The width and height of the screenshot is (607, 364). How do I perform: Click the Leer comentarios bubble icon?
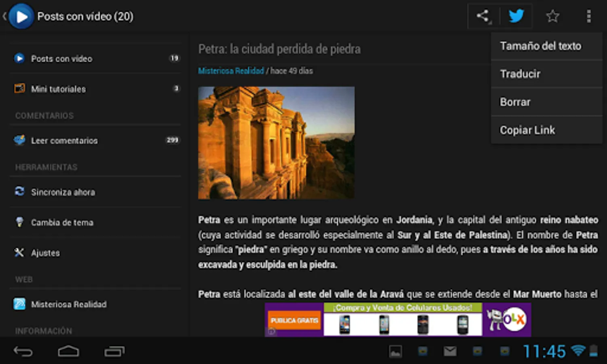(x=19, y=140)
